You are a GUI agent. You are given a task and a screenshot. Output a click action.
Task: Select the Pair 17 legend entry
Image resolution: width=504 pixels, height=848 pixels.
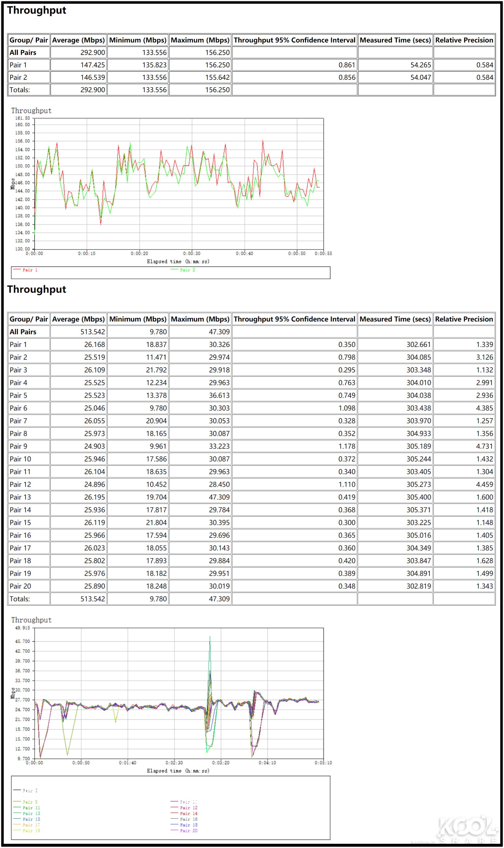pyautogui.click(x=30, y=825)
